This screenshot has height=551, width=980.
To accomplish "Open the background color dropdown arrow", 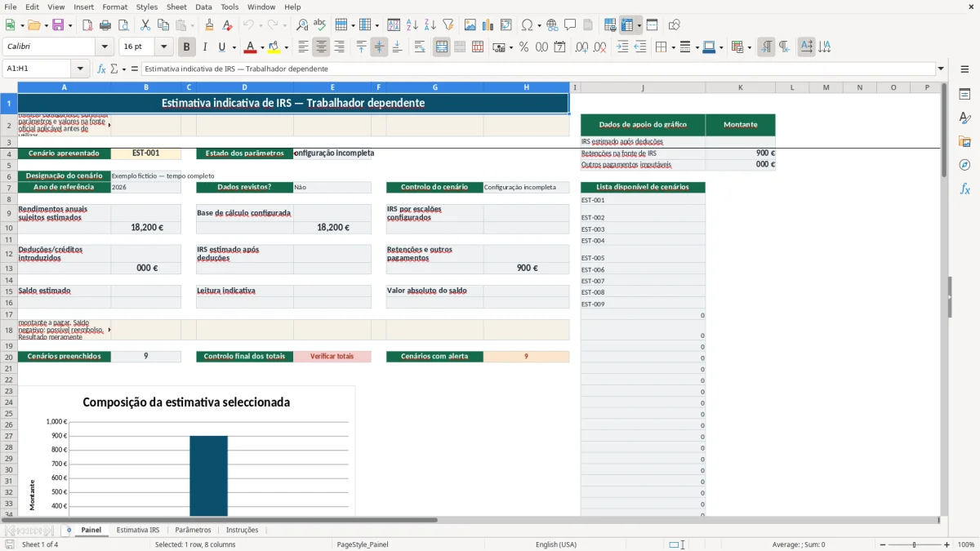I will (x=286, y=47).
